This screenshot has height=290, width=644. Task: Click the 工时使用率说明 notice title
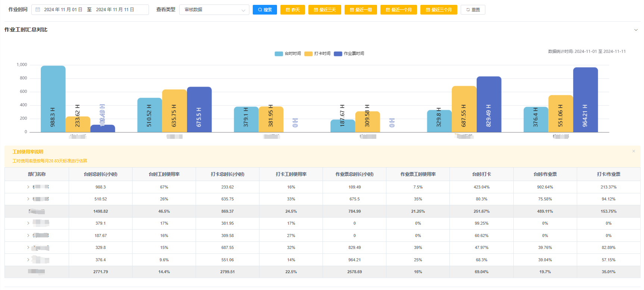pos(28,152)
